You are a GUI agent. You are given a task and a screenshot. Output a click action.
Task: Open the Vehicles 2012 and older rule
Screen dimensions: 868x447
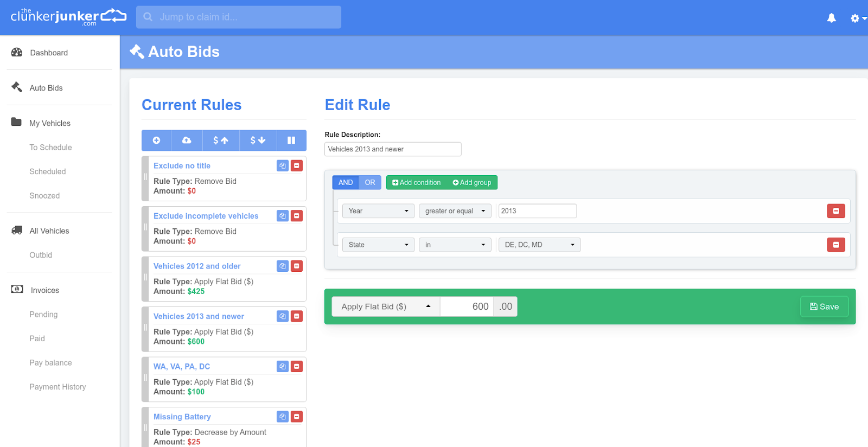click(x=197, y=266)
